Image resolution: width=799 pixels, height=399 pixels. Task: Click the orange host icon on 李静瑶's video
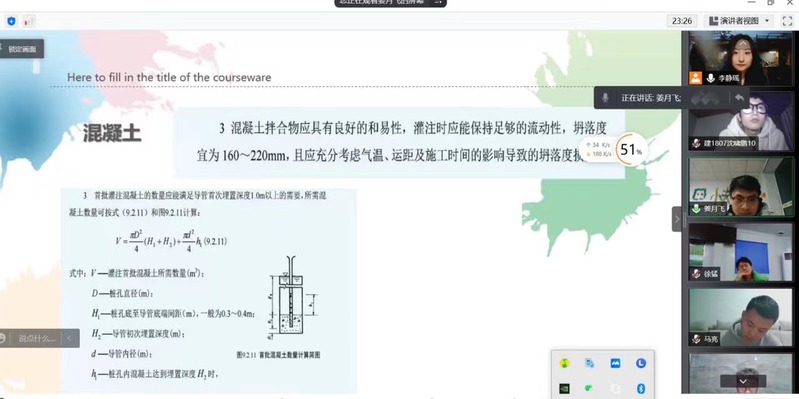696,78
